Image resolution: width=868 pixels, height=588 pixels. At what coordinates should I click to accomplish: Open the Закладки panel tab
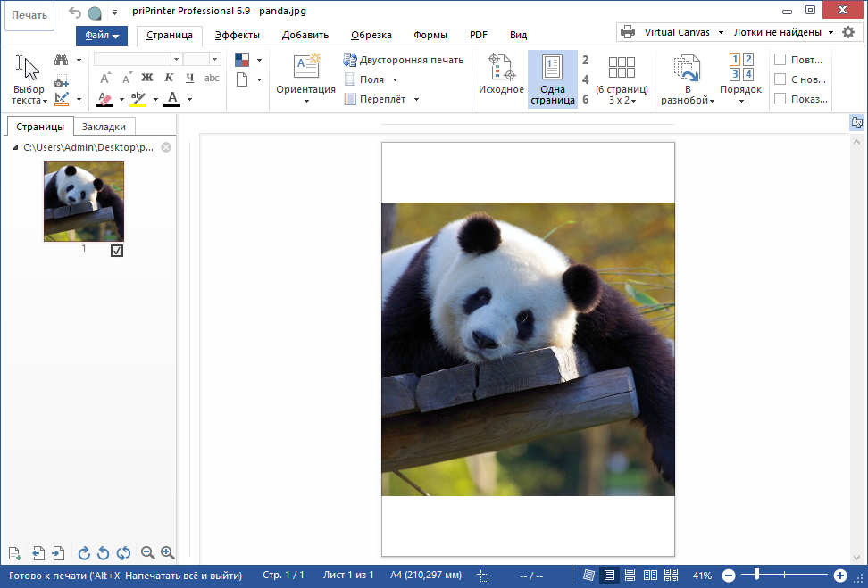[104, 127]
